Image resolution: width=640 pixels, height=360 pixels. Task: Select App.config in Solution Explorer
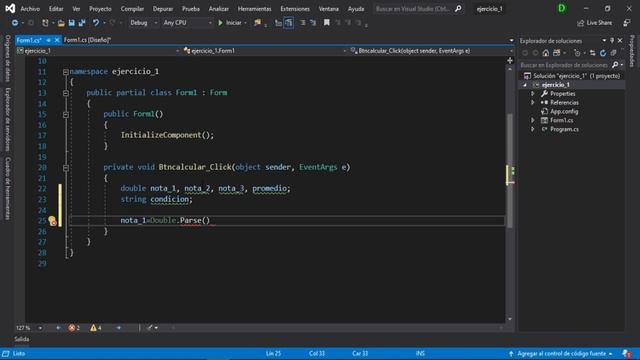coord(564,111)
